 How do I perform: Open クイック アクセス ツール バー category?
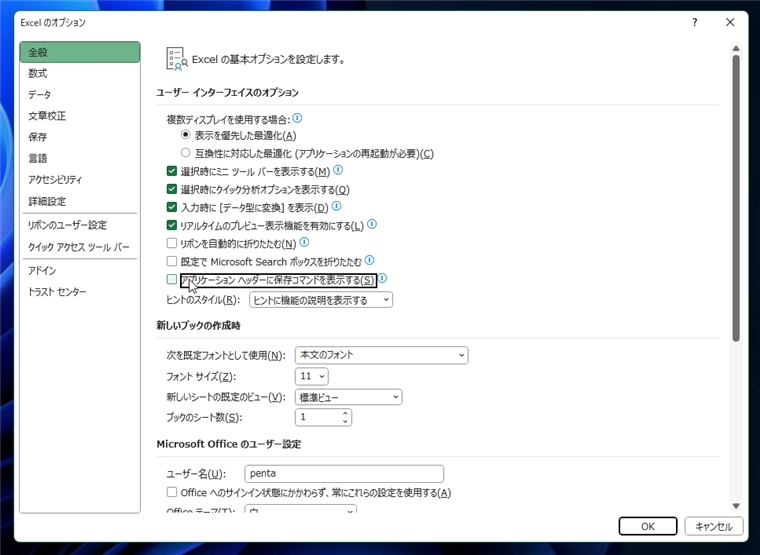(x=80, y=247)
